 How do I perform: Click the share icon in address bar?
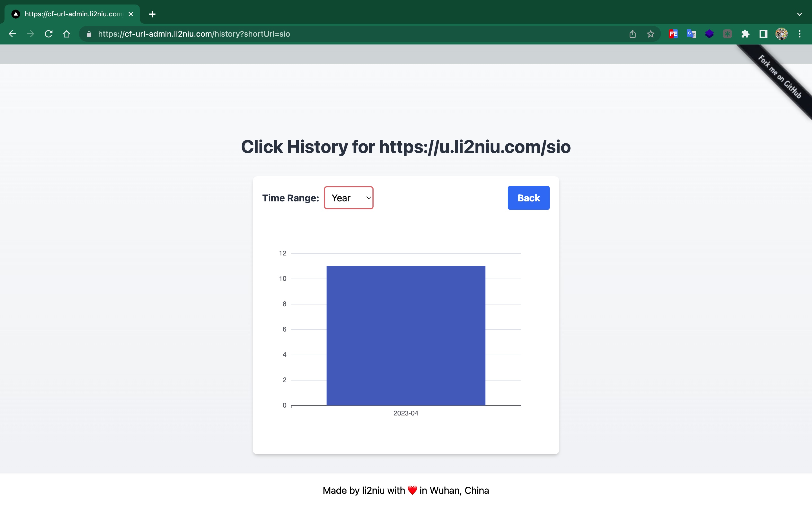click(x=632, y=34)
